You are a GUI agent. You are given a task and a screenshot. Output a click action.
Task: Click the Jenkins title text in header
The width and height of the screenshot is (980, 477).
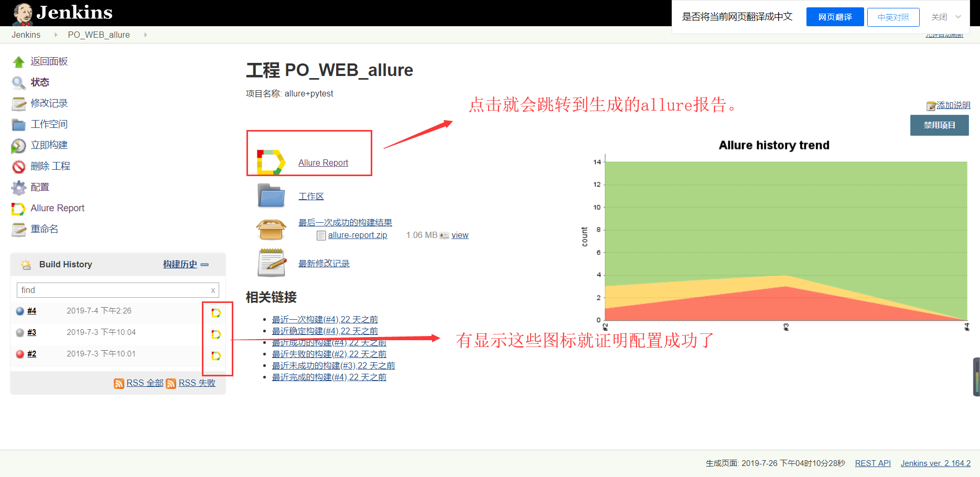[74, 13]
